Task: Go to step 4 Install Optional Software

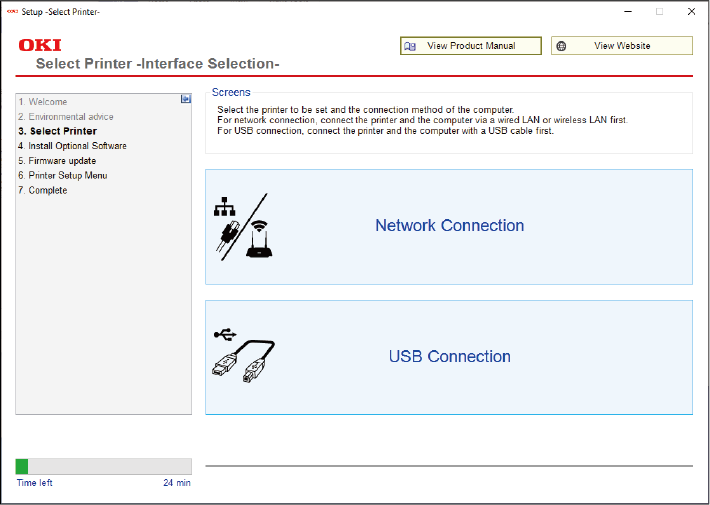Action: tap(72, 146)
